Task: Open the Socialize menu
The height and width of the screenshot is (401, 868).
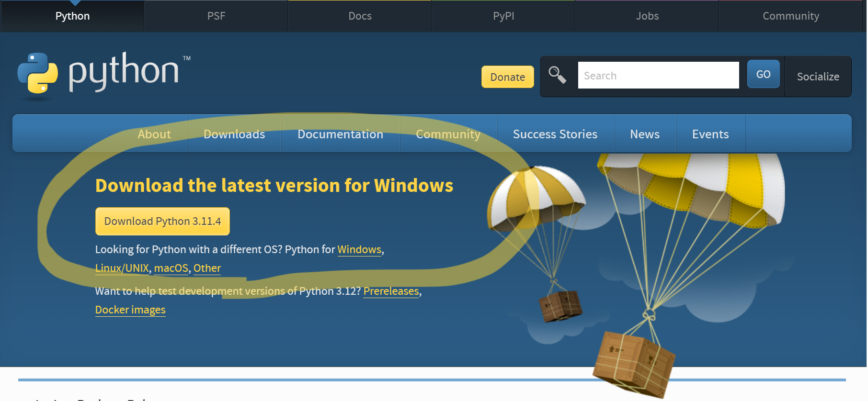Action: [817, 77]
